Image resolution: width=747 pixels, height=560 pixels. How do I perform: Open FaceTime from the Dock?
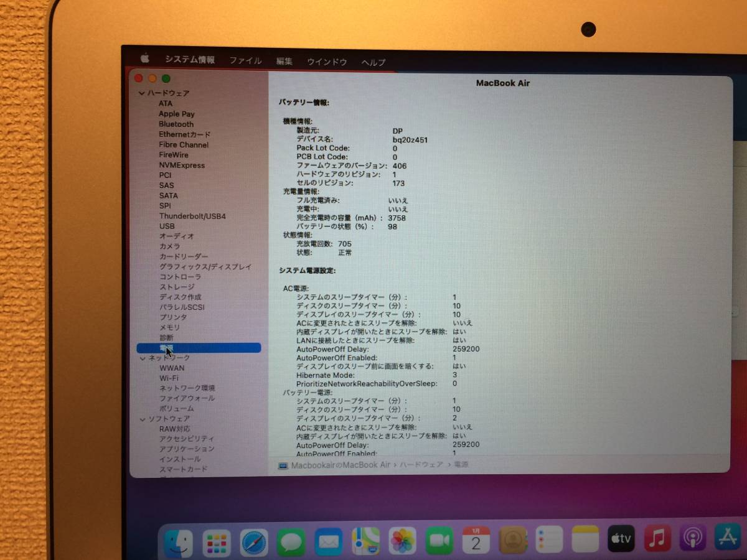coord(439,540)
